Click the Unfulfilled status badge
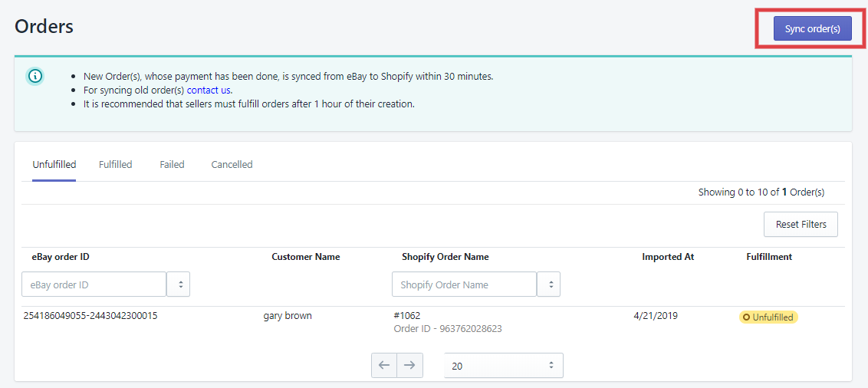The image size is (868, 388). (768, 317)
